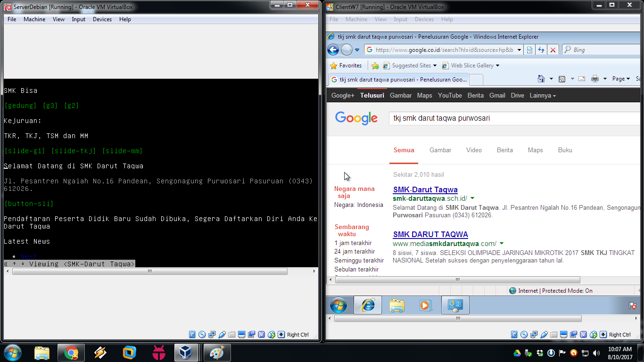Click the Google logo on results page
This screenshot has width=644, height=362.
pyautogui.click(x=356, y=118)
